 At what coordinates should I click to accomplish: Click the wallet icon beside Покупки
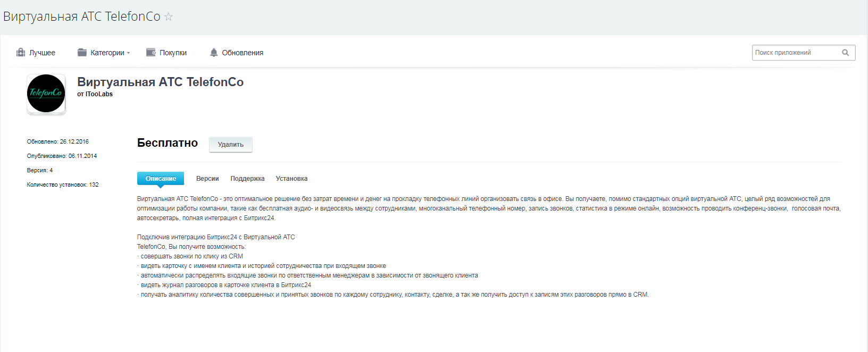(x=151, y=52)
